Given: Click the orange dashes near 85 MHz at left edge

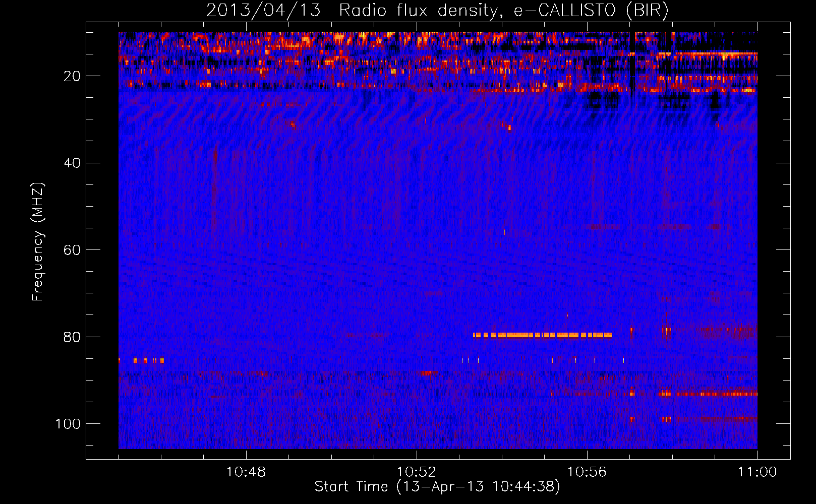Looking at the screenshot, I should click(141, 360).
